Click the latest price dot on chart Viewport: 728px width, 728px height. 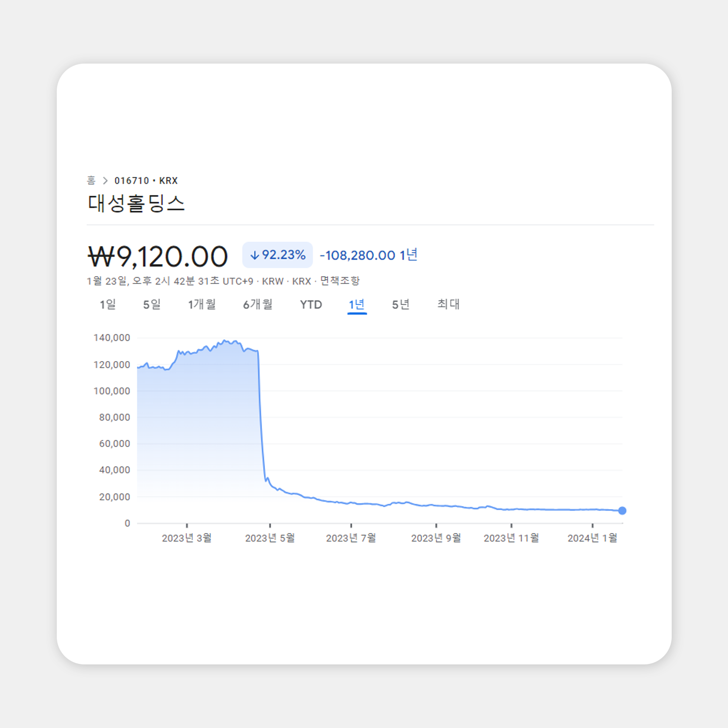click(622, 511)
